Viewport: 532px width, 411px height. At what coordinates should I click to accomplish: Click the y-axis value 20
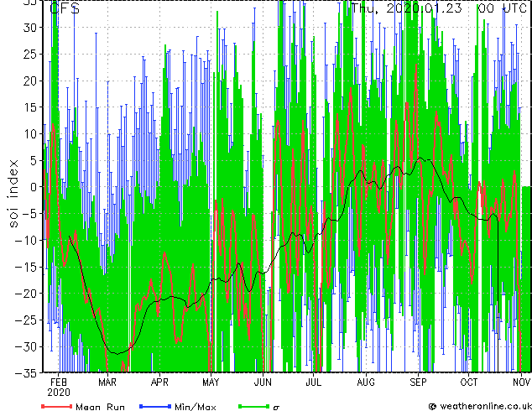29,81
